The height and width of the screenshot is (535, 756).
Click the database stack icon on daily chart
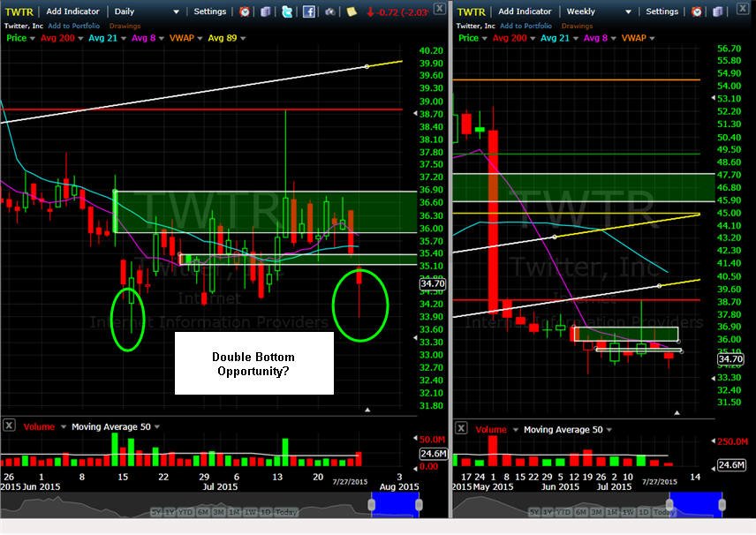[266, 11]
